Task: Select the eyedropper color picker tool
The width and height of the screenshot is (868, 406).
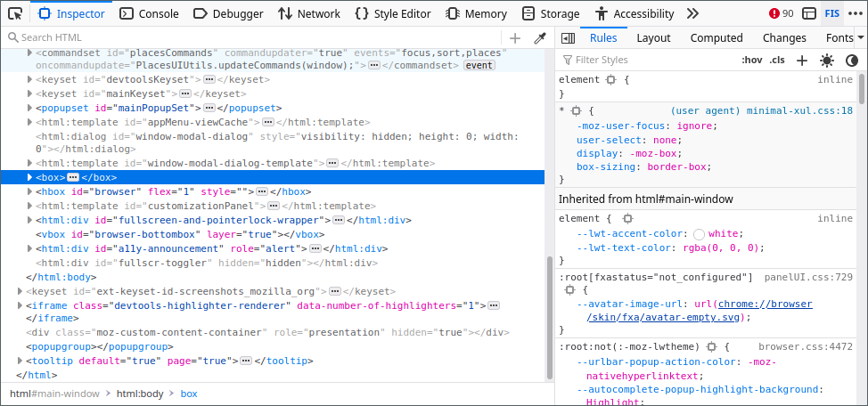Action: tap(539, 37)
